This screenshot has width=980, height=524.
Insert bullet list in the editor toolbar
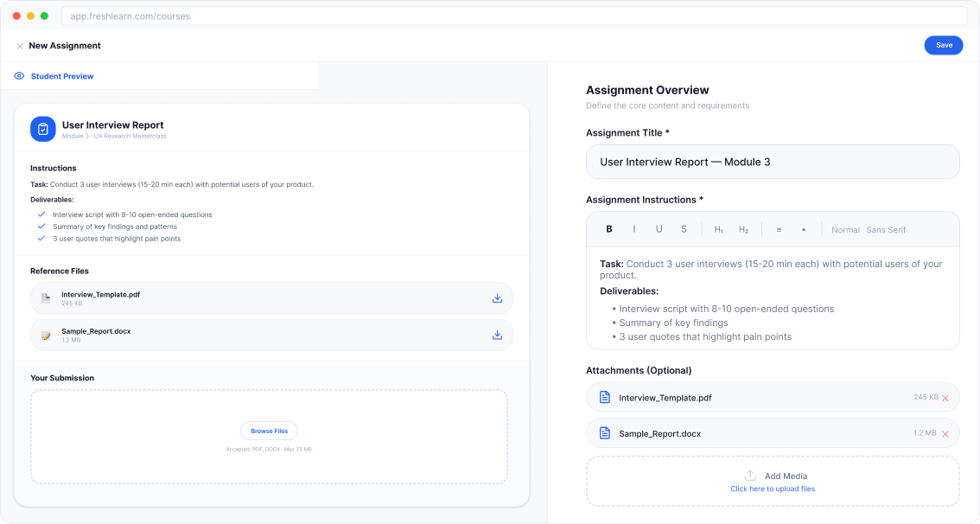point(804,229)
